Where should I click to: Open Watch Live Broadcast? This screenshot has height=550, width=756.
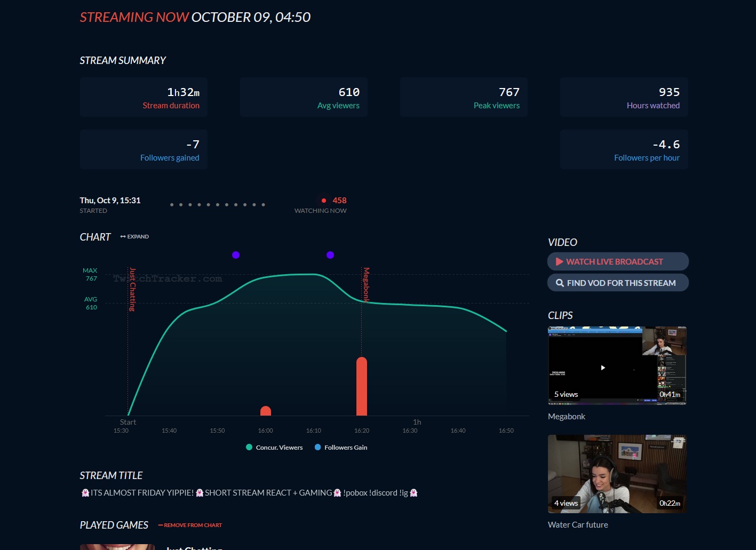[618, 261]
